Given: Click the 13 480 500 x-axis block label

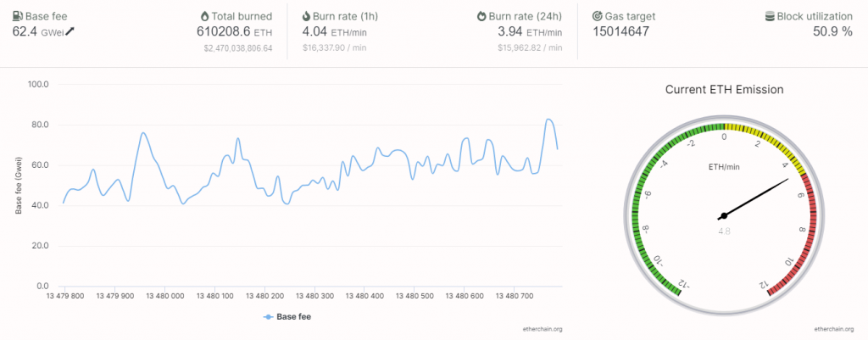Looking at the screenshot, I should tap(415, 296).
